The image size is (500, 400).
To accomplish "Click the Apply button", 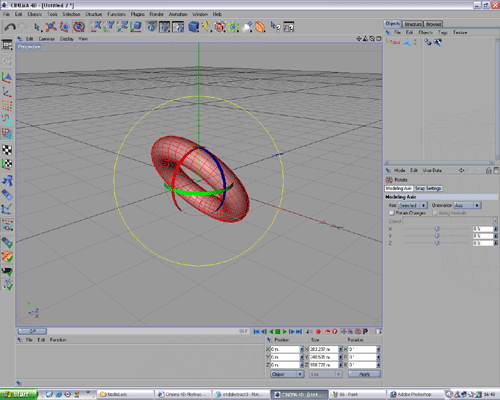I will (364, 374).
